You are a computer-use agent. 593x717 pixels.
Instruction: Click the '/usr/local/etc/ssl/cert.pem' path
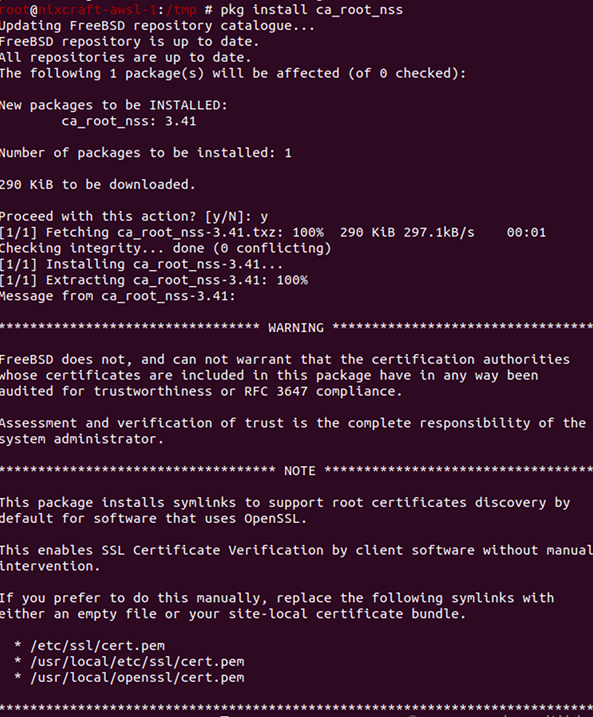pyautogui.click(x=137, y=662)
